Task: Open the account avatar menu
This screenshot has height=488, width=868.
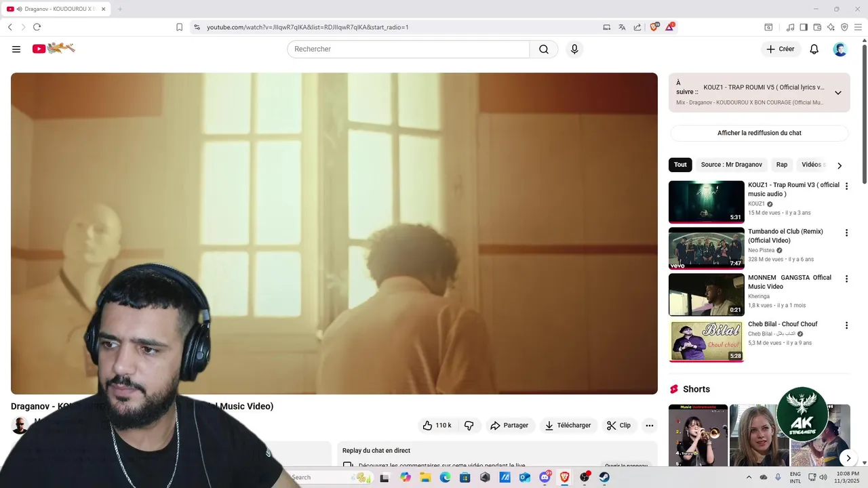Action: (840, 49)
